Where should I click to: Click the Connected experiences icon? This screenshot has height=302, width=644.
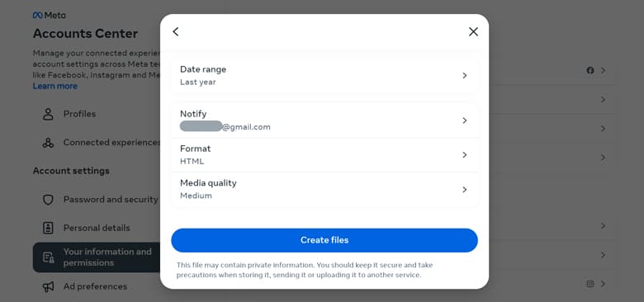[x=48, y=143]
